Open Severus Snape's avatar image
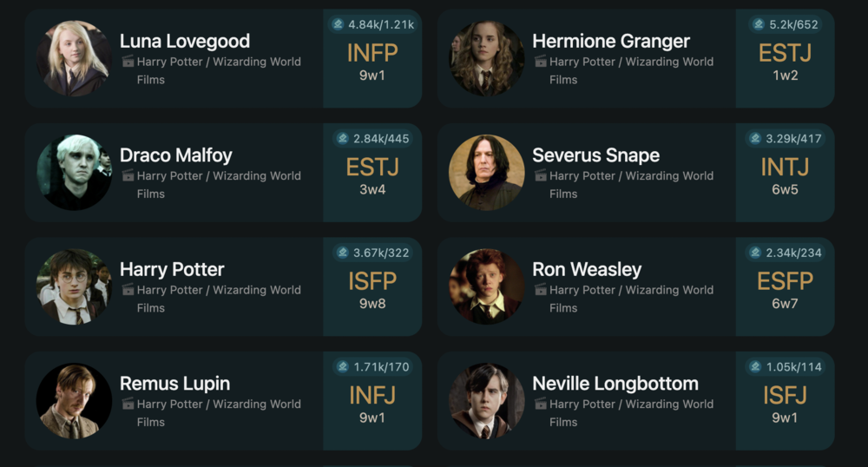Screen dimensions: 868x467 [486, 173]
